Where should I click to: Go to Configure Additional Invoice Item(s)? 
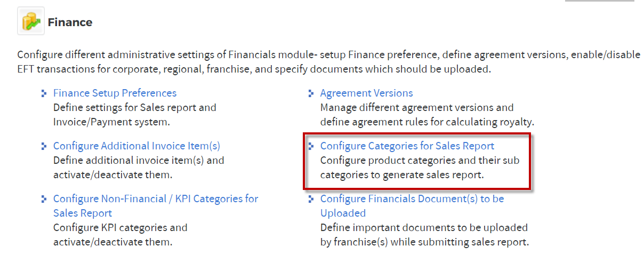click(x=136, y=146)
